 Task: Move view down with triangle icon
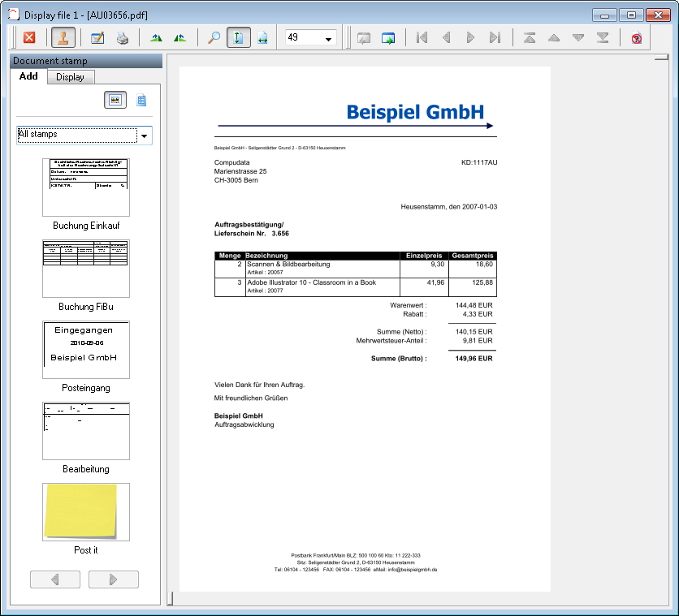point(578,37)
